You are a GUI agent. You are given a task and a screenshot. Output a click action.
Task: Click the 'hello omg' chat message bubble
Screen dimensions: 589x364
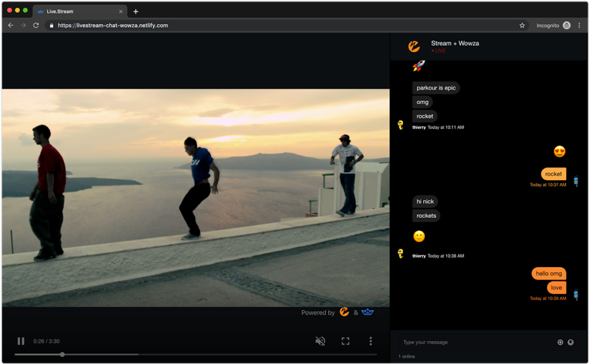pos(549,273)
